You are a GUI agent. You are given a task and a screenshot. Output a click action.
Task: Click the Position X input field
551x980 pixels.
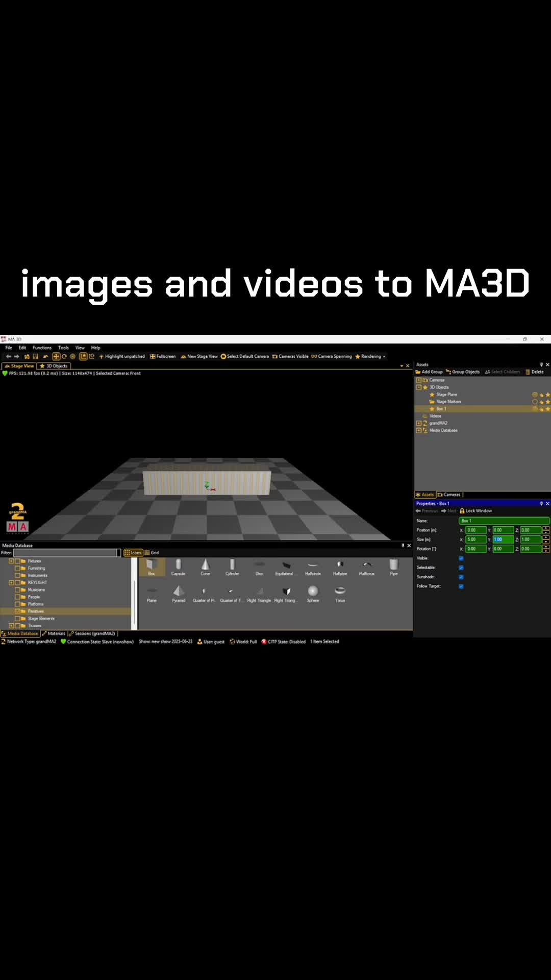475,530
